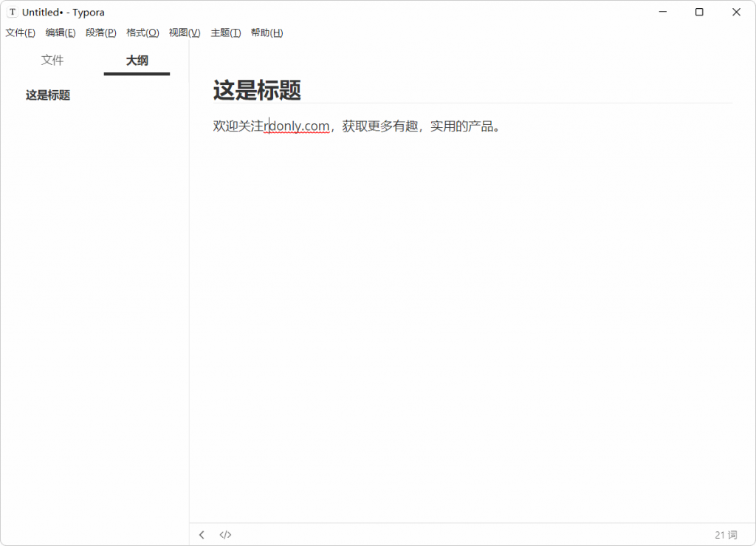Click the text 实用的产品 in the paragraph
The width and height of the screenshot is (756, 546).
click(x=461, y=126)
